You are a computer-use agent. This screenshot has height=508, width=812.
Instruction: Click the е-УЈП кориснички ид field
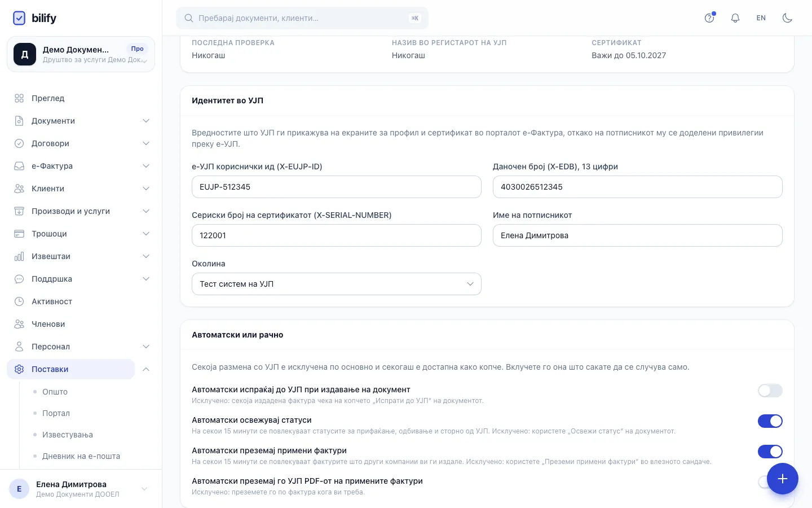337,187
